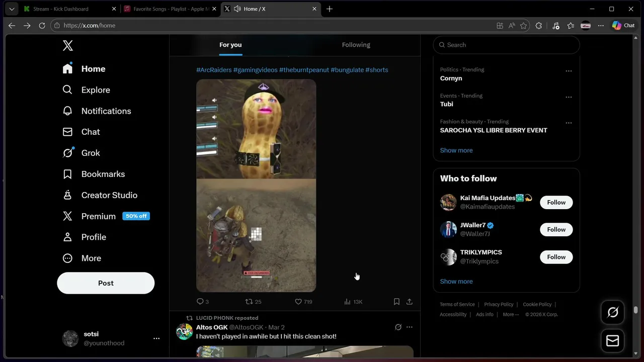
Task: Click the #ArcRaiders hashtag
Action: pyautogui.click(x=214, y=70)
